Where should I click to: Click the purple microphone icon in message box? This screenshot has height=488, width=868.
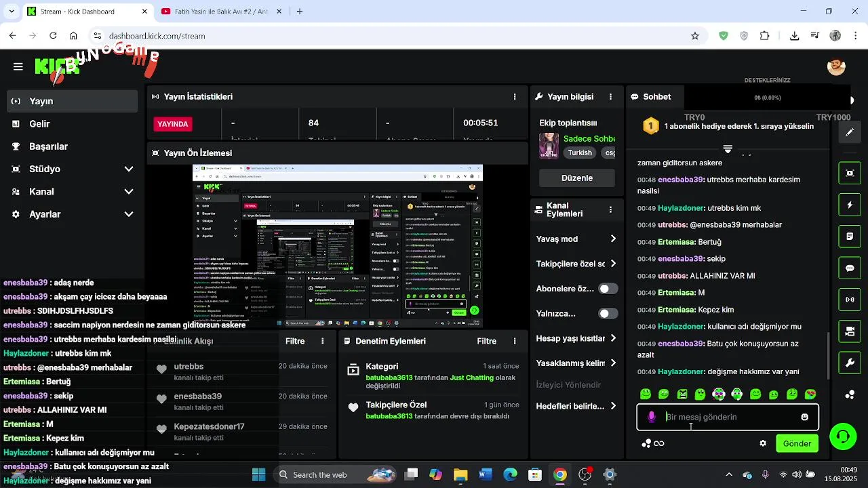(x=652, y=417)
